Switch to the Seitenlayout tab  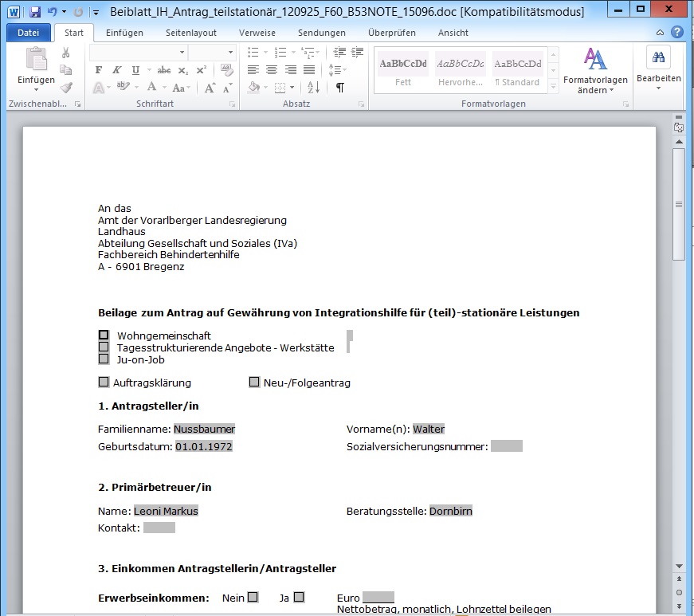(x=191, y=33)
